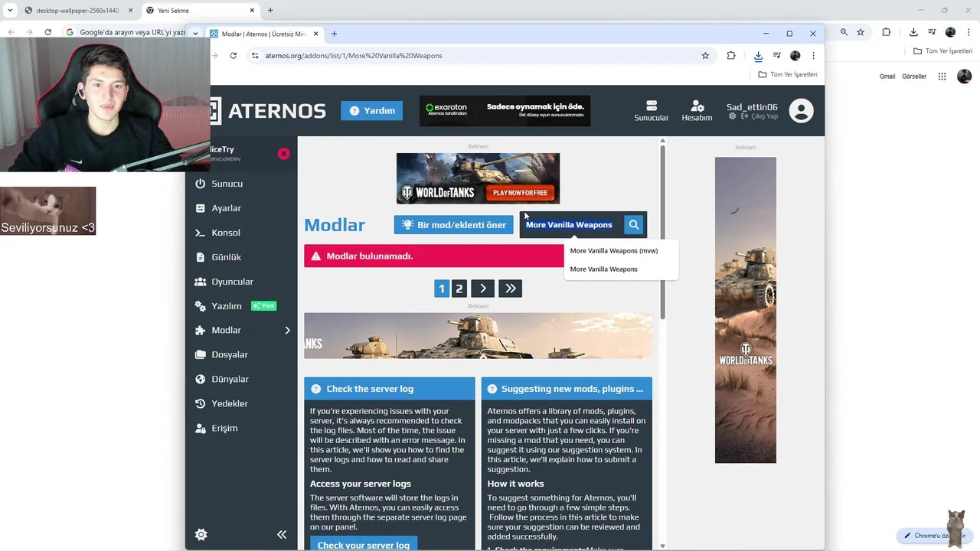The width and height of the screenshot is (980, 551).
Task: Bookmark the Aternos page with star
Action: 705,56
